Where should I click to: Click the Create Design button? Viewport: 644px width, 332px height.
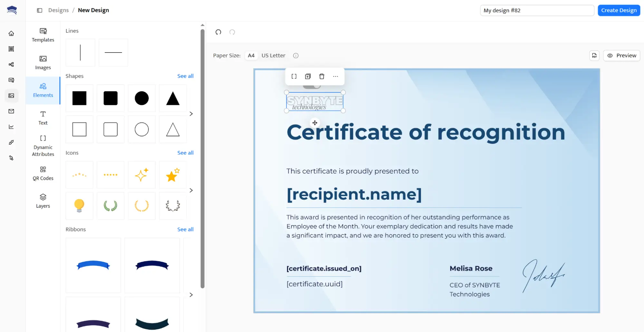tap(618, 10)
